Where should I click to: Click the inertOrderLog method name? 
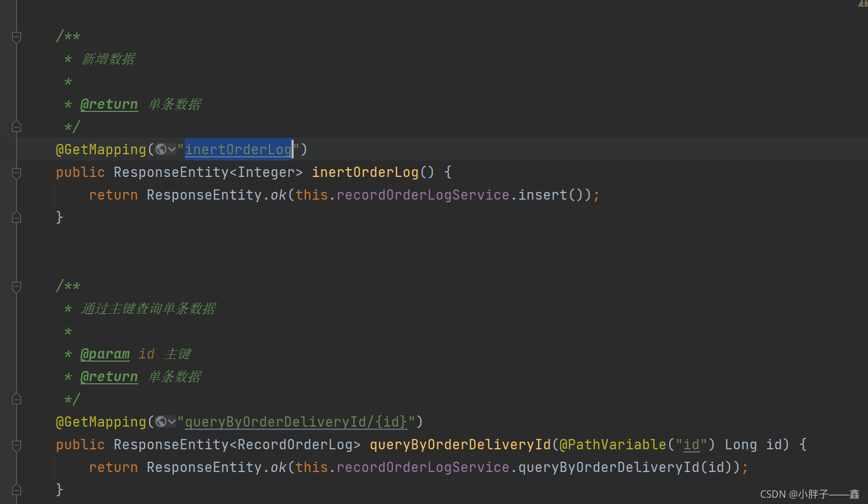tap(365, 172)
